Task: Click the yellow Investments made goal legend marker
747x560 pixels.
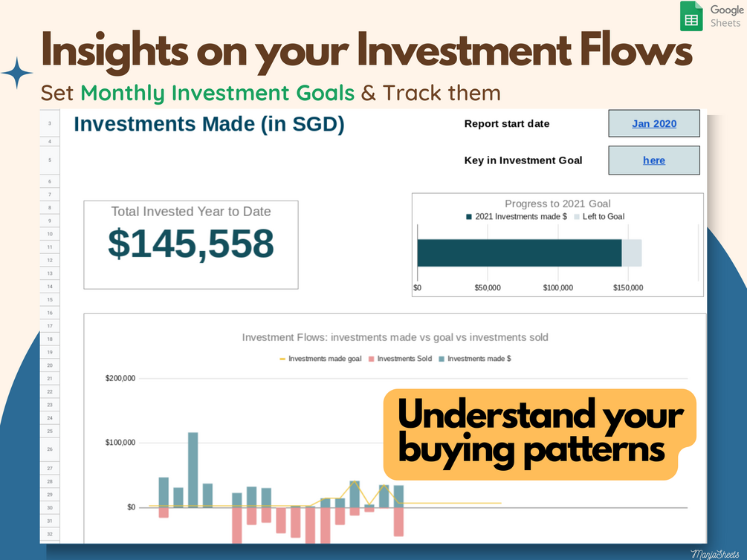Action: pyautogui.click(x=282, y=359)
